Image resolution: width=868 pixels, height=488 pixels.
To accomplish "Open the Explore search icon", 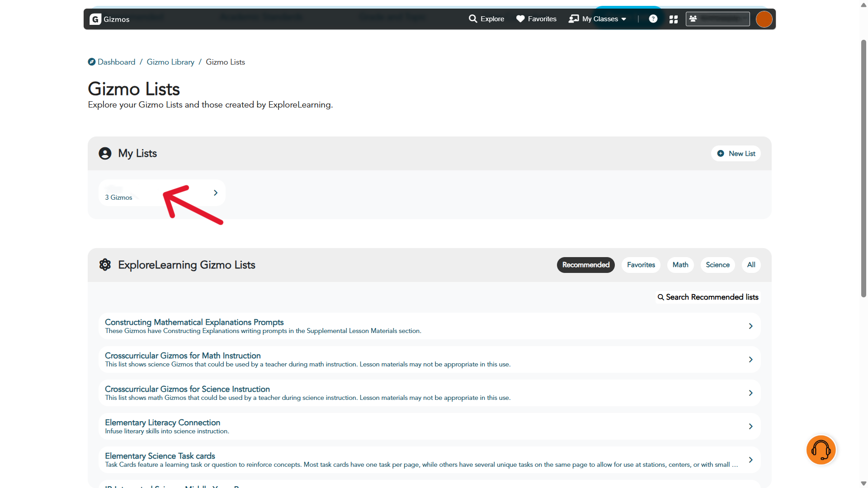I will click(473, 19).
